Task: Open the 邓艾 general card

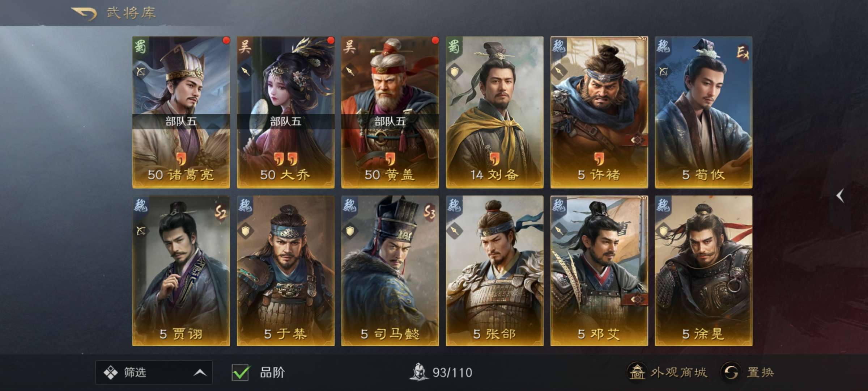Action: (599, 271)
